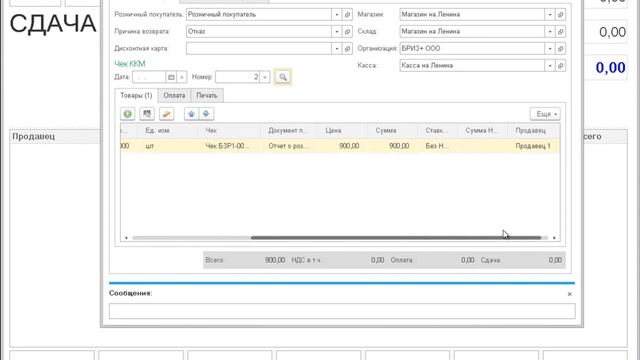Open the product selection (Подбор) icon
Screen dimensions: 640x360
click(147, 114)
